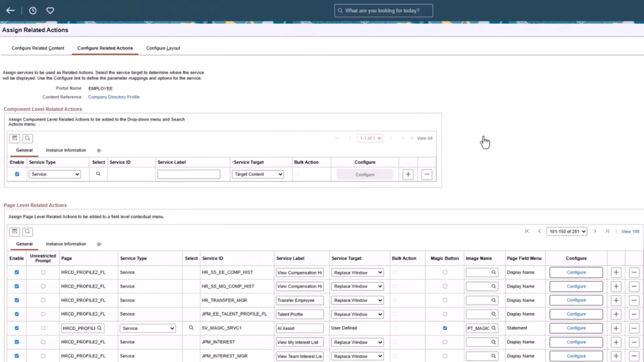Image resolution: width=644 pixels, height=362 pixels.
Task: Edit the Transfer Employee service label field
Action: click(300, 300)
